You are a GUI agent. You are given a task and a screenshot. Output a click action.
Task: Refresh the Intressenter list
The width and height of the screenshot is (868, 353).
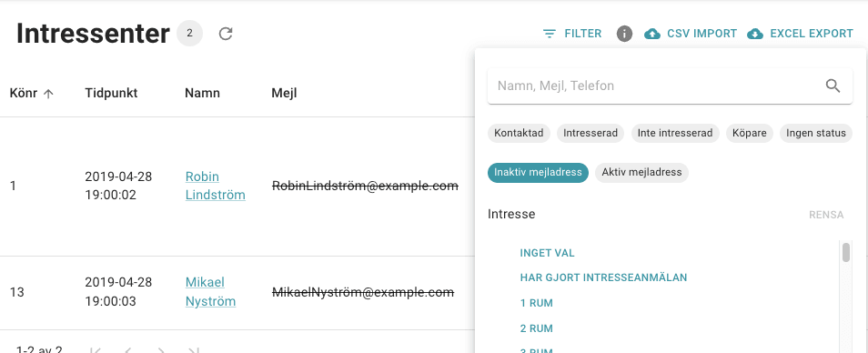226,34
